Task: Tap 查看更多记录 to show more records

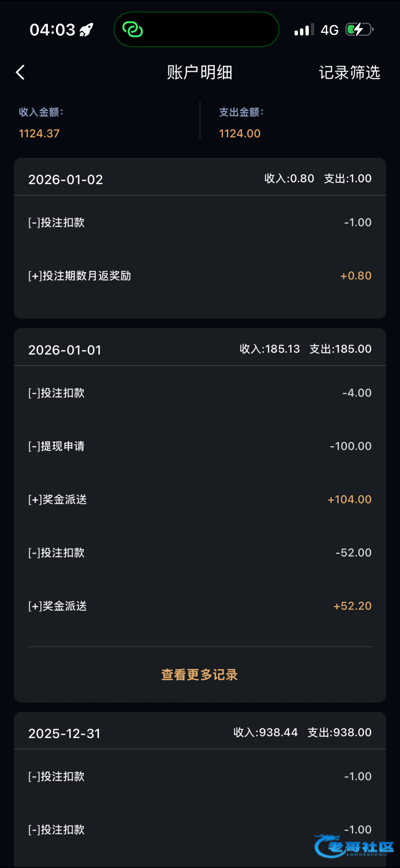Action: 199,675
